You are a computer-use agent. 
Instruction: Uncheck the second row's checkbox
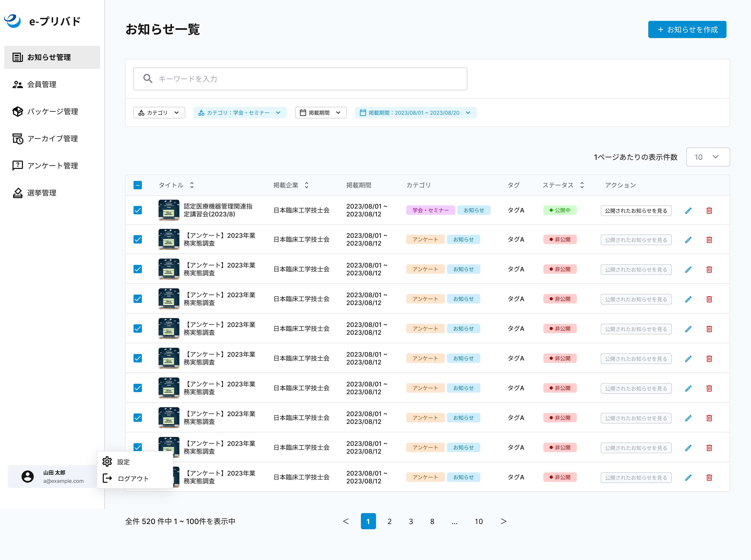tap(138, 239)
